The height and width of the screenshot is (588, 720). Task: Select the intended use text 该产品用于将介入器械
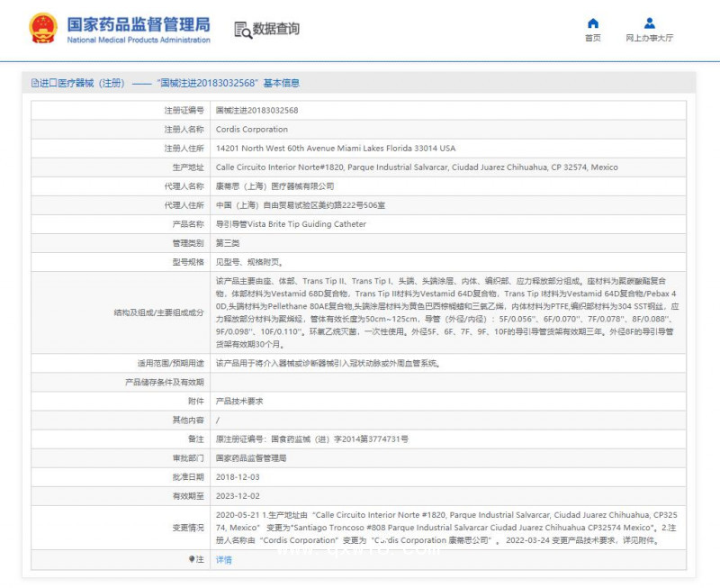pyautogui.click(x=328, y=364)
